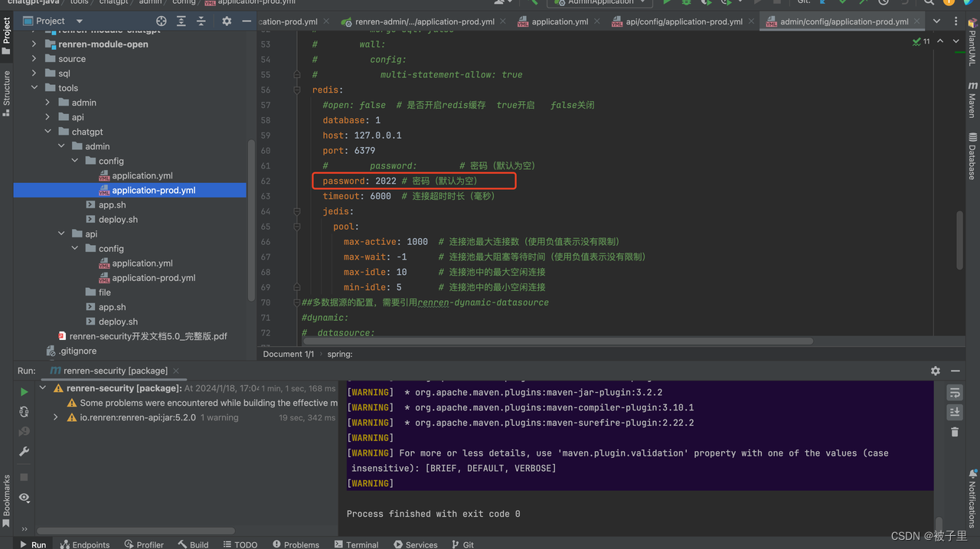Open the Endpoints tool window
Image resolution: width=980 pixels, height=549 pixels.
click(x=84, y=544)
